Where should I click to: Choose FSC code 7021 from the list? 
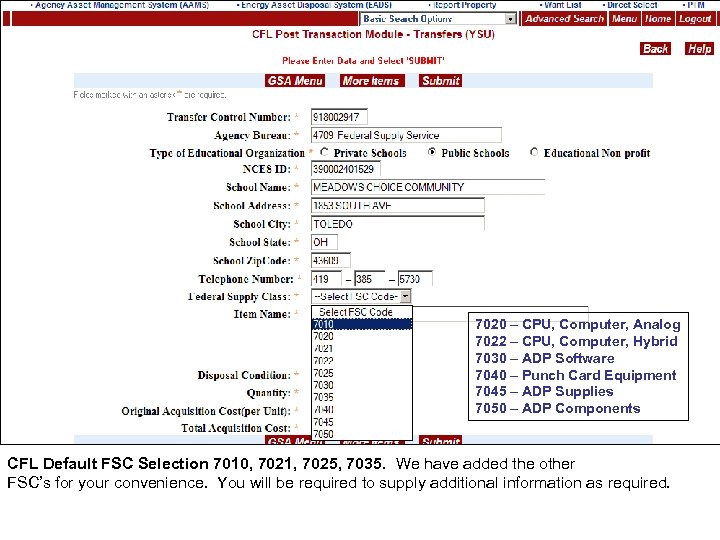coord(362,349)
